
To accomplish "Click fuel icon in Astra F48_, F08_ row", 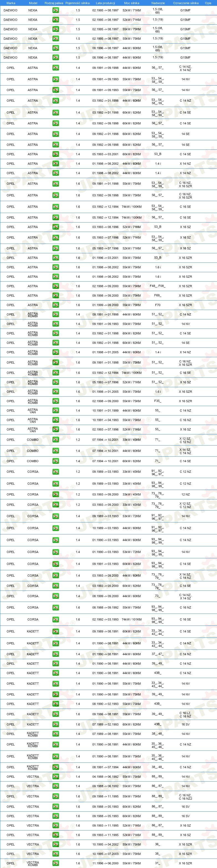I will [55, 286].
